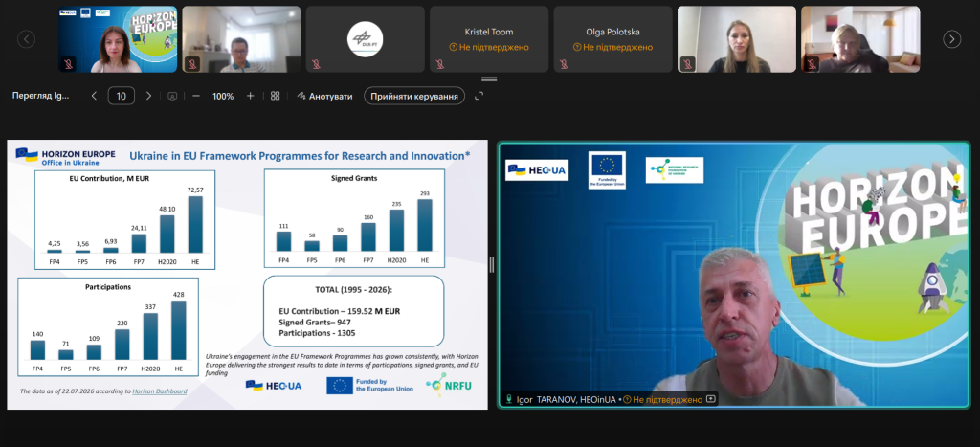Click the gallery strip resize handle
The image size is (980, 447).
489,78
